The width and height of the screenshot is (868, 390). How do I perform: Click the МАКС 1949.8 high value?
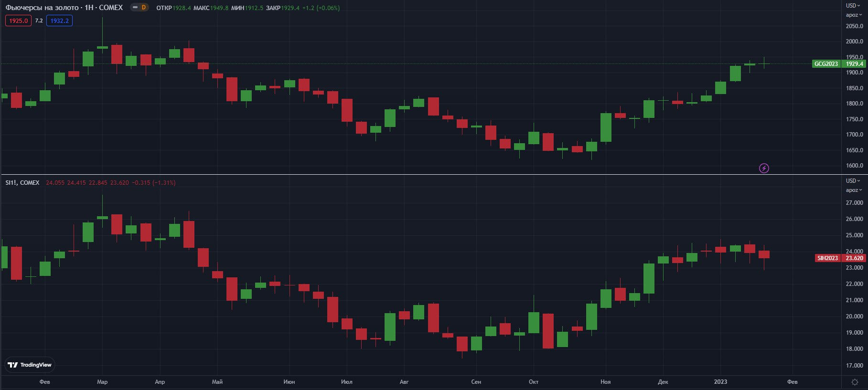click(211, 8)
